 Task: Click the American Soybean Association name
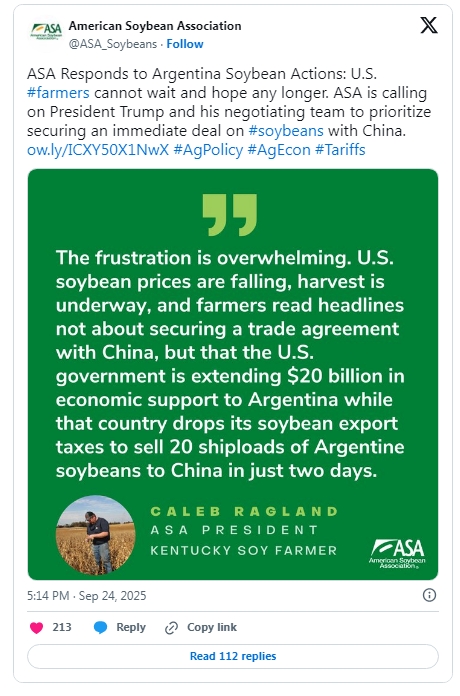155,26
